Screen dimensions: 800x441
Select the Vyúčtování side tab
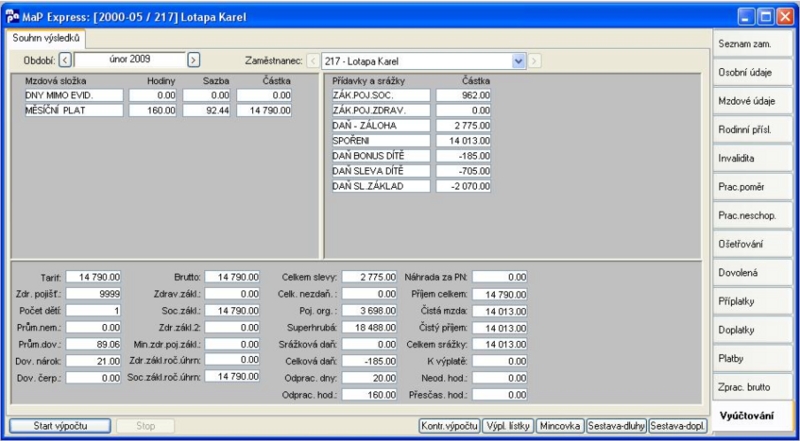[x=753, y=415]
